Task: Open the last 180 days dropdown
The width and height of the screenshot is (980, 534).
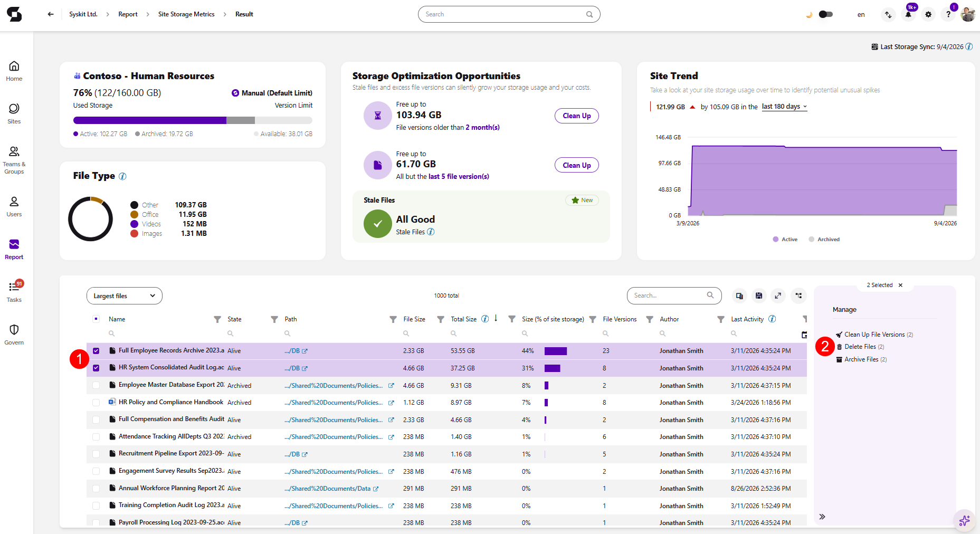Action: tap(784, 107)
